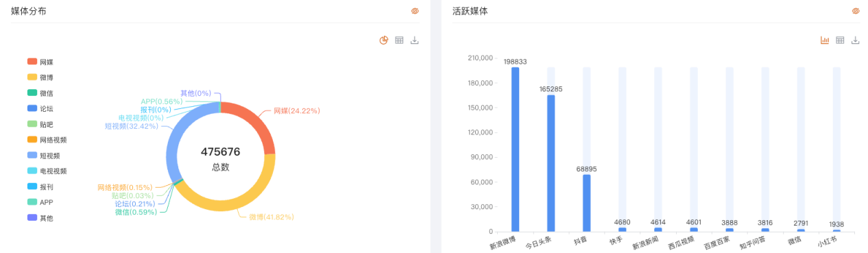The height and width of the screenshot is (253, 868).
Task: Select the 微信(0.59%) pie label
Action: coord(136,212)
